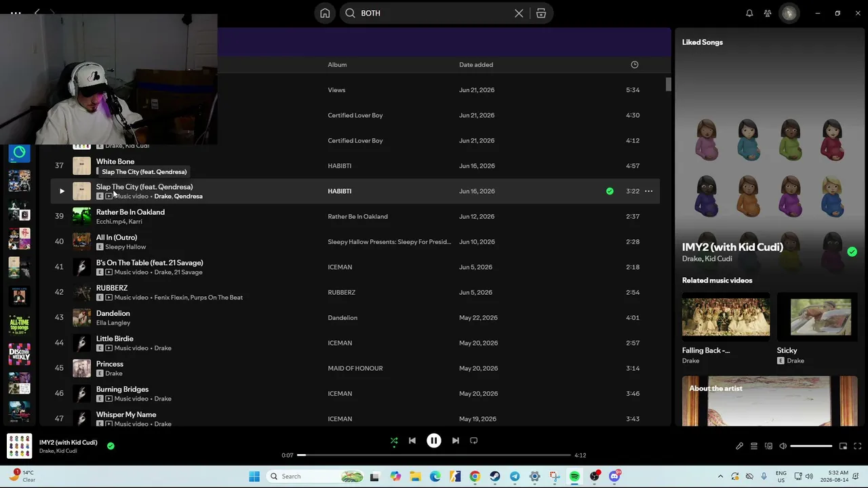Viewport: 868px width, 488px height.
Task: Mute with the speaker icon
Action: click(783, 446)
